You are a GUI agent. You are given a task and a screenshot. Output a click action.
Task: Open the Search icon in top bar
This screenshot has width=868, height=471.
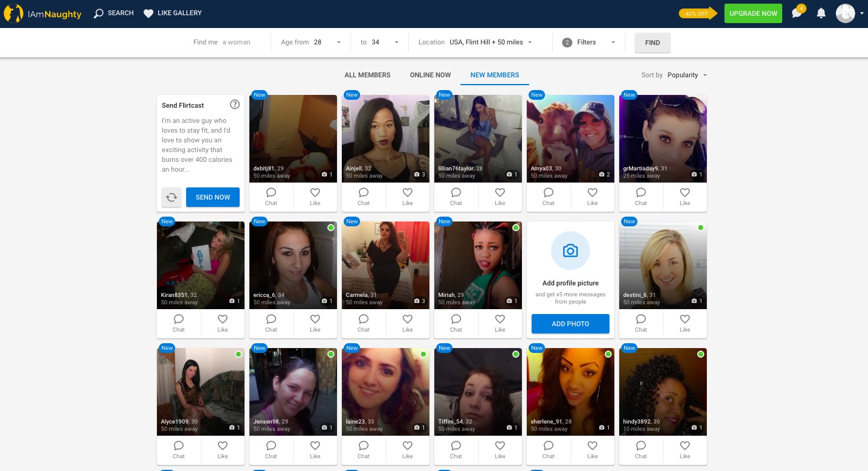pyautogui.click(x=99, y=13)
